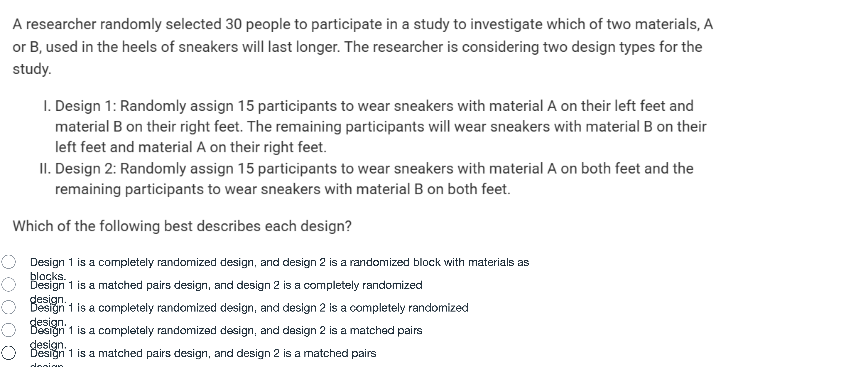The image size is (868, 367).
Task: Click fourth answer text ending 'design 2 is a matched pairs'
Action: click(x=226, y=330)
